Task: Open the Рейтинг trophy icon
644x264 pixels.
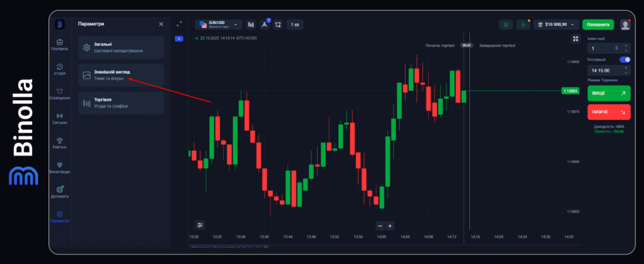Action: click(59, 143)
